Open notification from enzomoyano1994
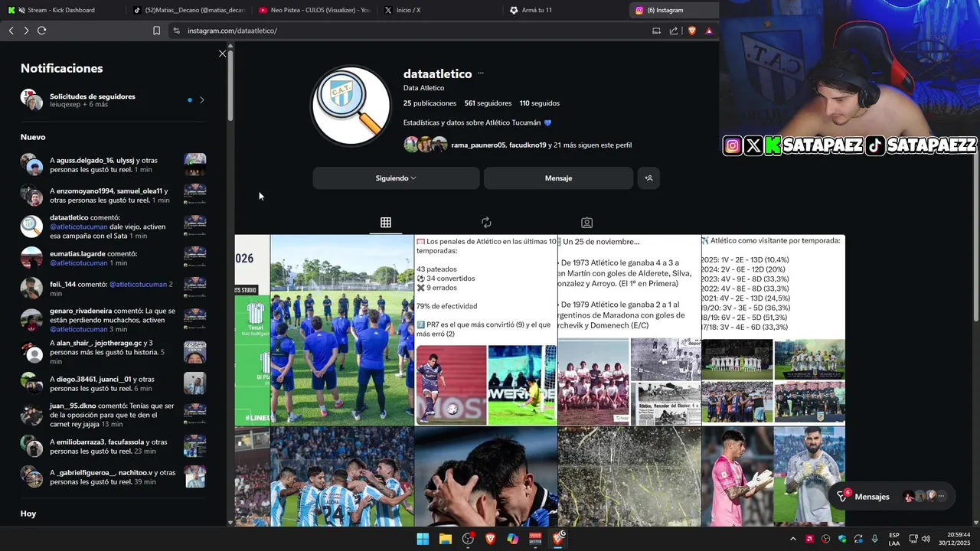The image size is (980, 551). (x=113, y=195)
